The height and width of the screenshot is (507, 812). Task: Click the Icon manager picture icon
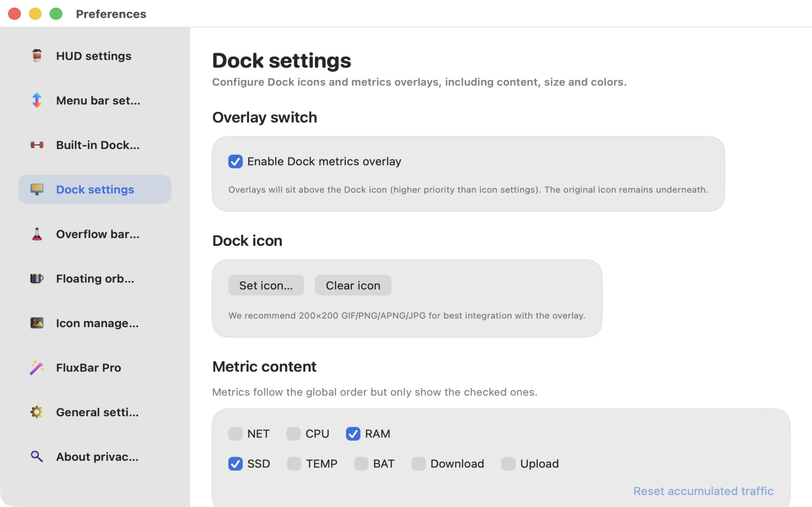point(37,323)
